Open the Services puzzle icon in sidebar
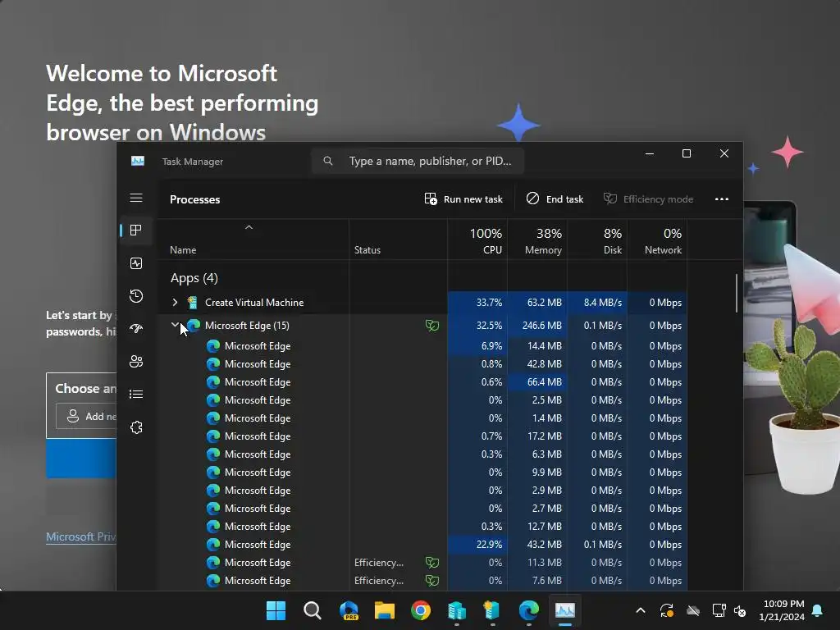The image size is (840, 630). (136, 427)
